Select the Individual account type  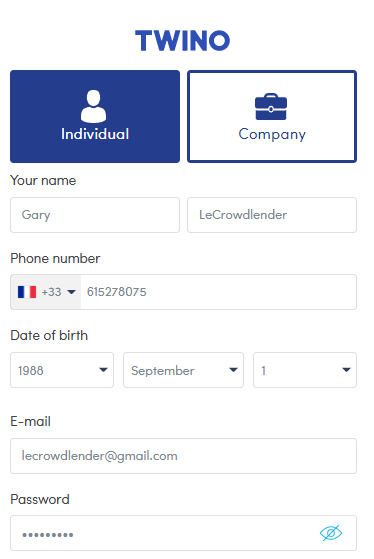[95, 117]
